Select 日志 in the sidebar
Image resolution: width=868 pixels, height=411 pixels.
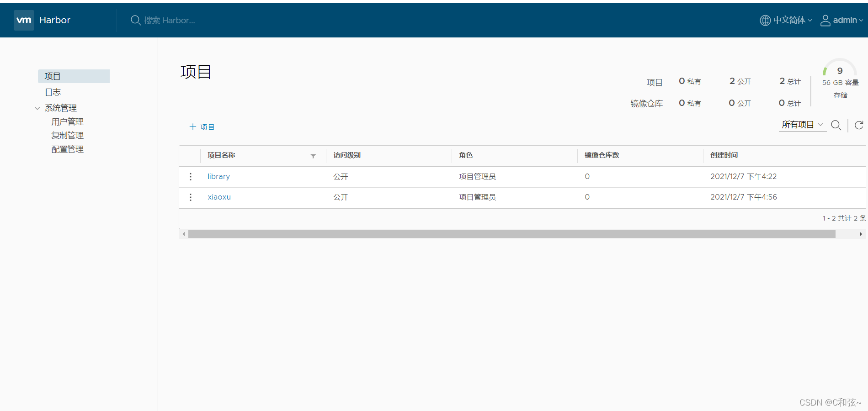pos(53,92)
